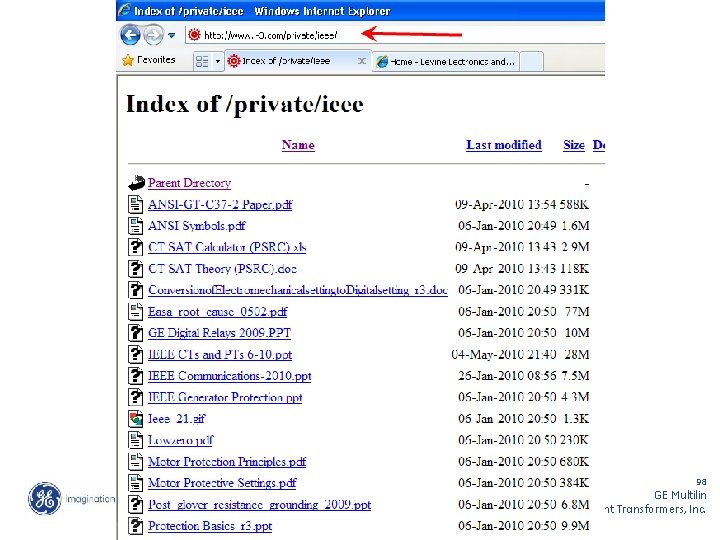Expand the Quick Tabs dropdown arrow
The image size is (720, 540).
218,61
